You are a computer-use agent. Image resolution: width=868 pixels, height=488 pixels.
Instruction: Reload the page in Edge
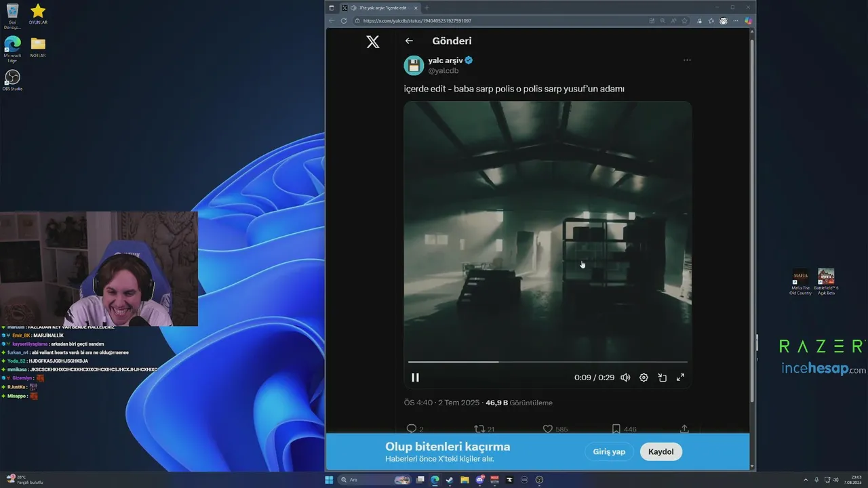pos(344,21)
